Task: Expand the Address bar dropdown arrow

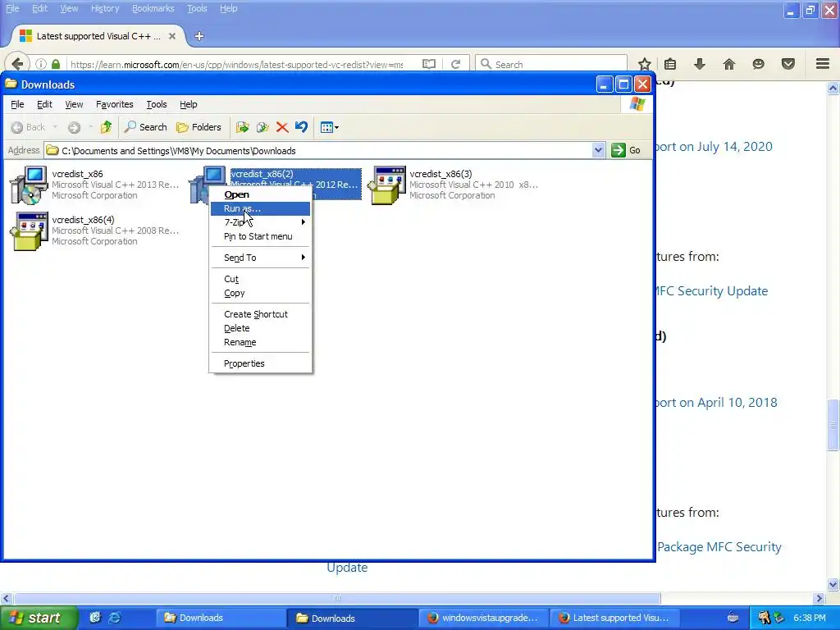Action: [598, 151]
